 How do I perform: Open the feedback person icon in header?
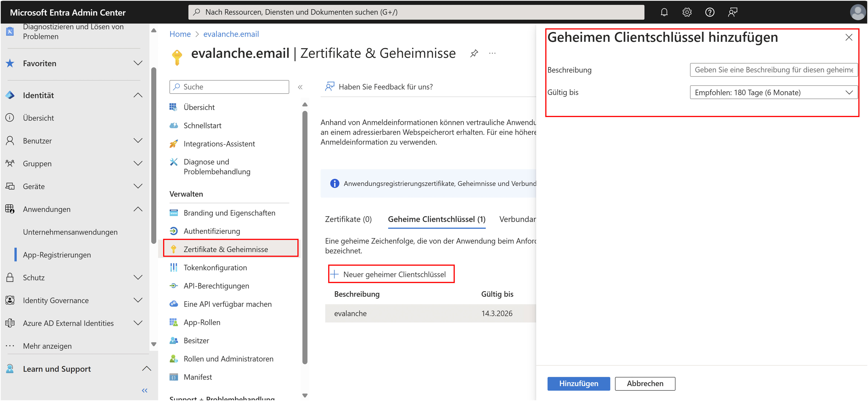(733, 12)
